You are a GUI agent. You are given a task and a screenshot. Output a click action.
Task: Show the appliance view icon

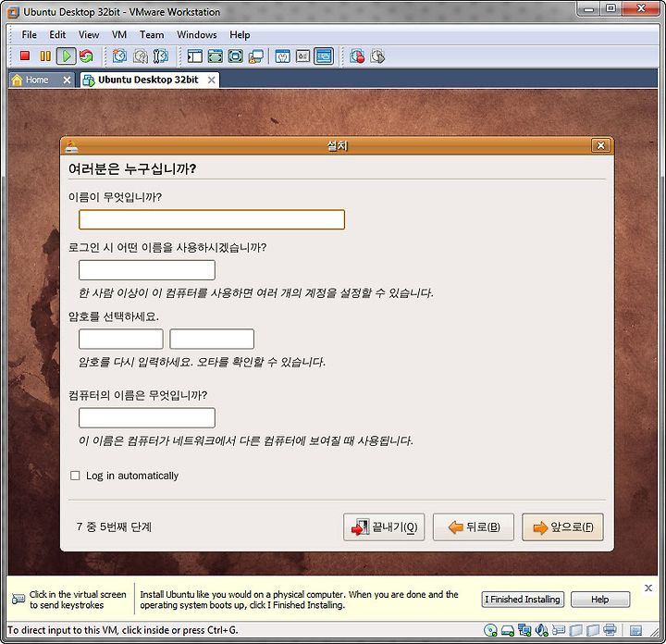302,56
